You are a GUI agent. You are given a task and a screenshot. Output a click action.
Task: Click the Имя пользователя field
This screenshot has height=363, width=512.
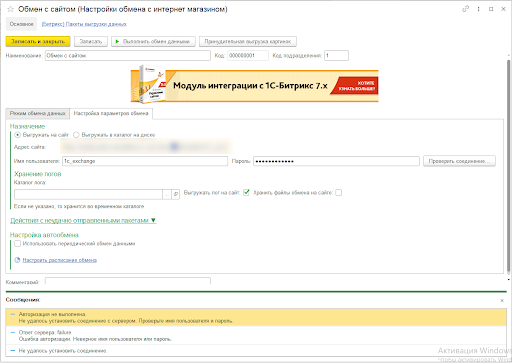[145, 161]
